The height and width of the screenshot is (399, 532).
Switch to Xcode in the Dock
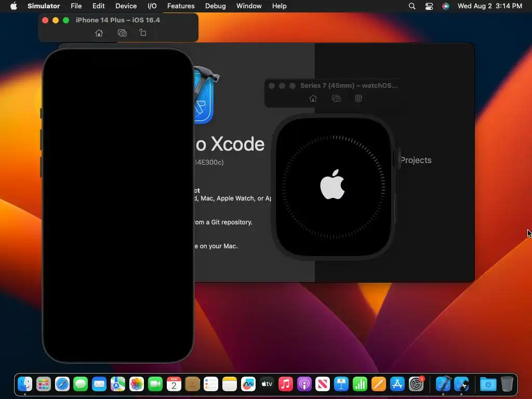(443, 384)
